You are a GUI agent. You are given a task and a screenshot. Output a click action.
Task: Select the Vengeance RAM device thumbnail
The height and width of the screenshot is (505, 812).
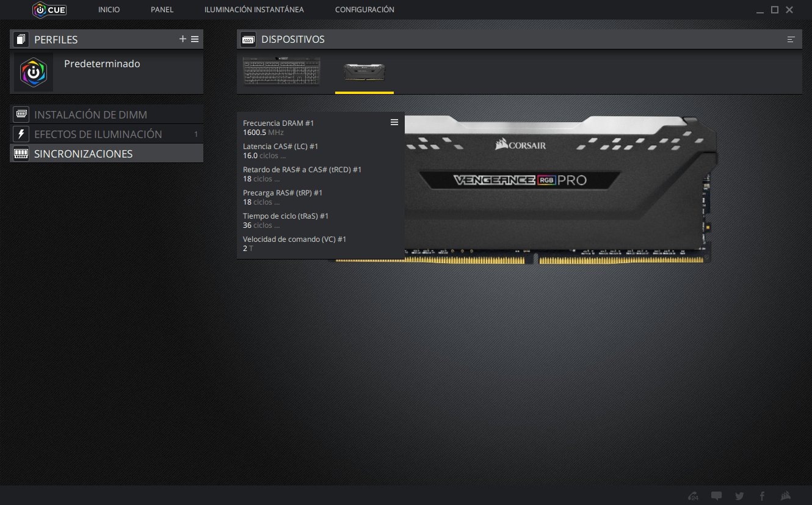click(364, 72)
